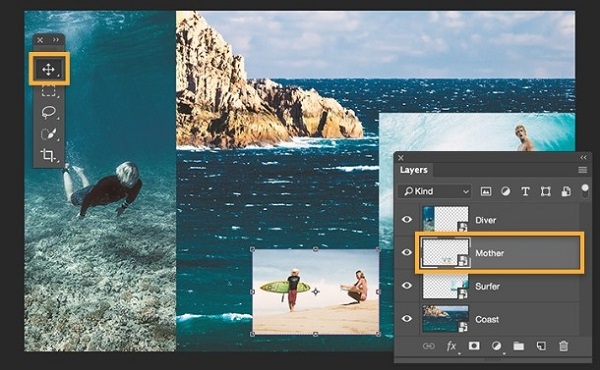The height and width of the screenshot is (370, 600).
Task: Filter for type layers icon
Action: coord(525,191)
